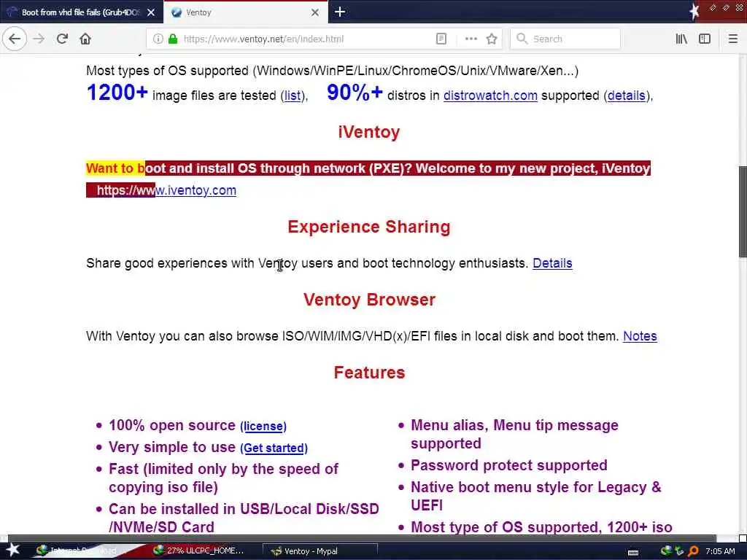
Task: Open Ventoy Browser Notes link
Action: pos(640,336)
